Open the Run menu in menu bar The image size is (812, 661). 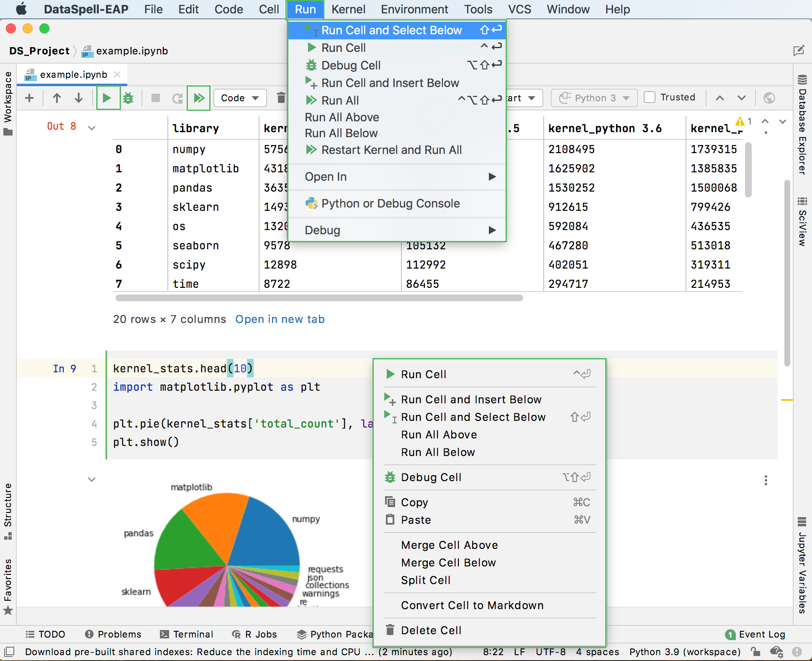(305, 9)
